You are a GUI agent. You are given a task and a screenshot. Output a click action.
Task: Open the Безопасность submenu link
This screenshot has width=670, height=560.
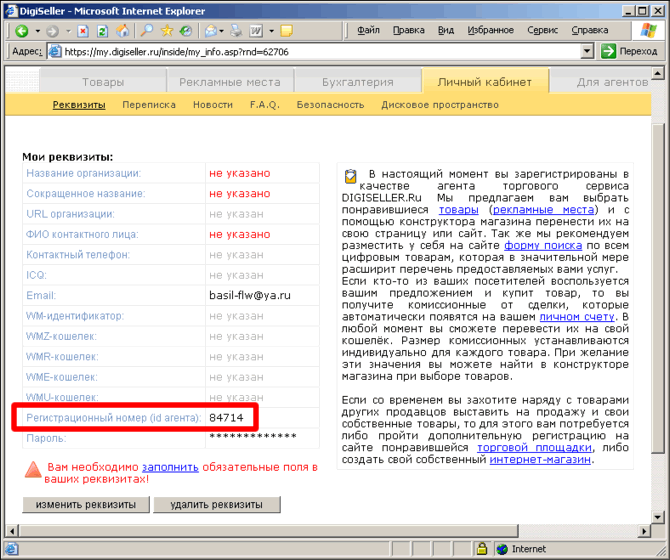[x=330, y=105]
